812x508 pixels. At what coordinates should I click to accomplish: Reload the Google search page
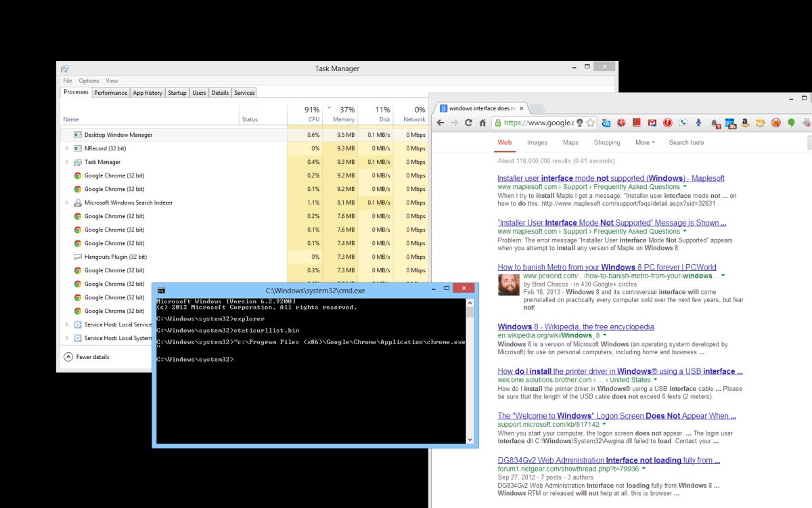point(468,123)
